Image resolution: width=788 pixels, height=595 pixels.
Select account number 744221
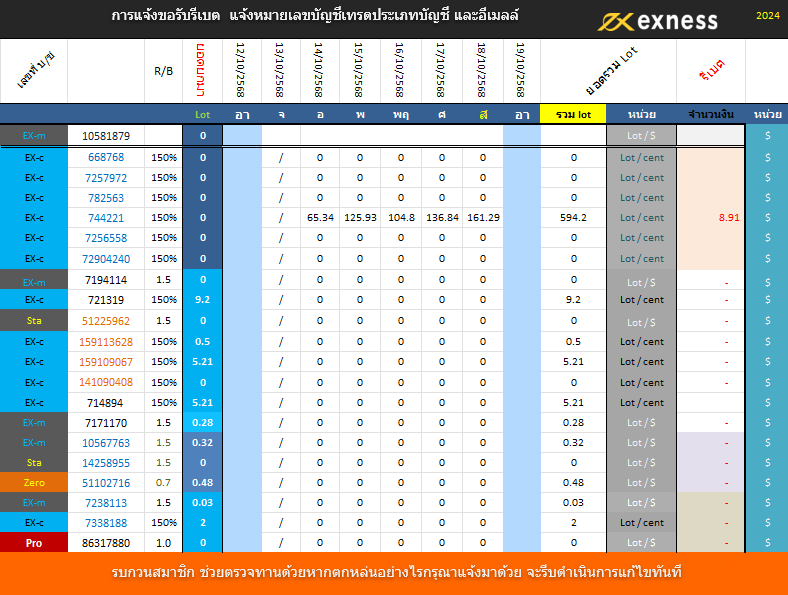click(x=106, y=217)
